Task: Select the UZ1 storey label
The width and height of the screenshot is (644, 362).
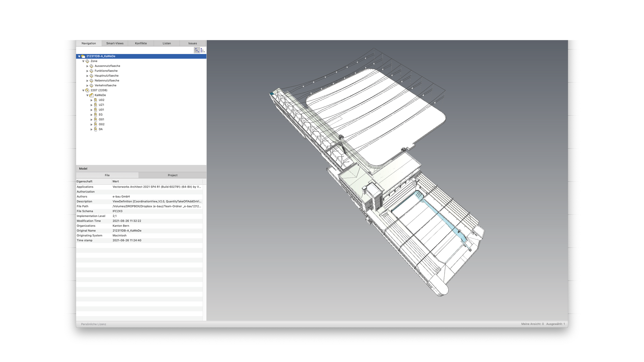Action: [101, 105]
